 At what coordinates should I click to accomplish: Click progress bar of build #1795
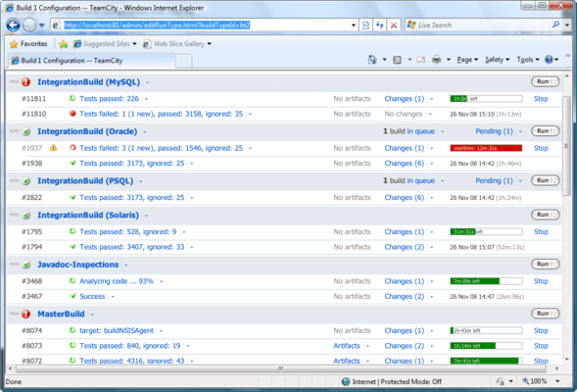(x=486, y=232)
